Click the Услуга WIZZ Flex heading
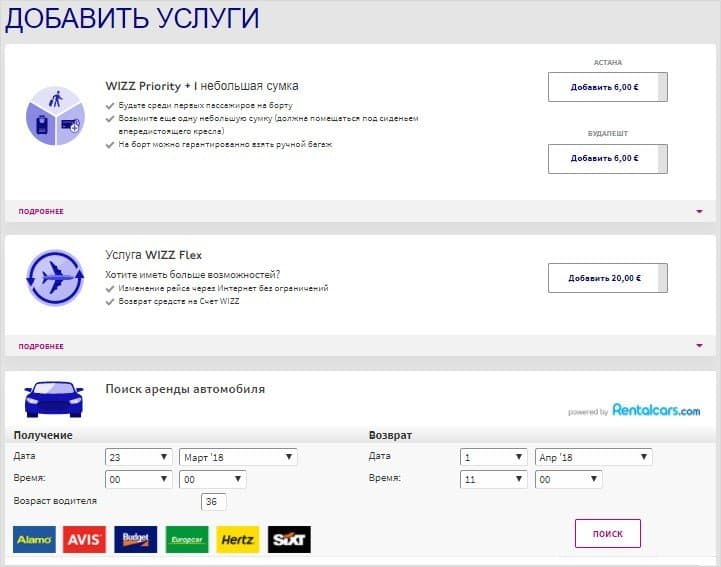The height and width of the screenshot is (567, 721). point(154,255)
